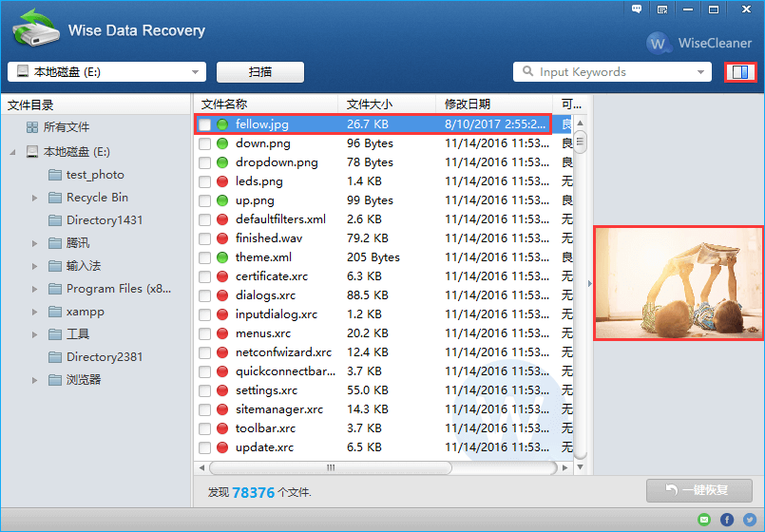The width and height of the screenshot is (765, 532).
Task: Click the green email icon in status bar
Action: [704, 520]
